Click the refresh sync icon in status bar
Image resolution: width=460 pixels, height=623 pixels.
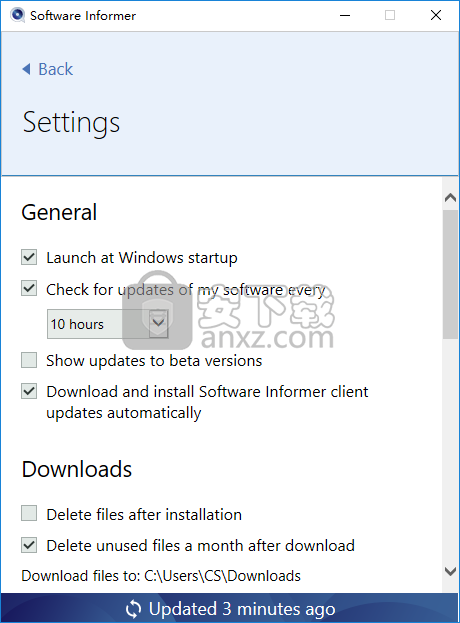(133, 609)
